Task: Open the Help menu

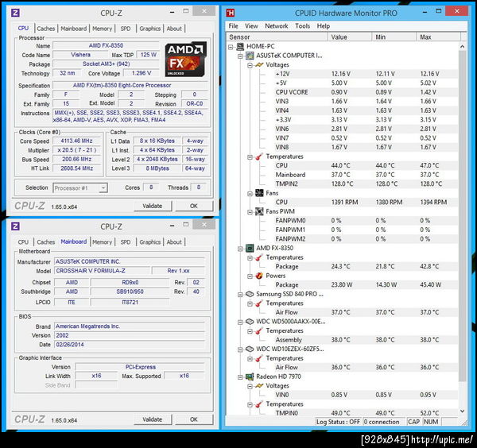Action: (323, 26)
